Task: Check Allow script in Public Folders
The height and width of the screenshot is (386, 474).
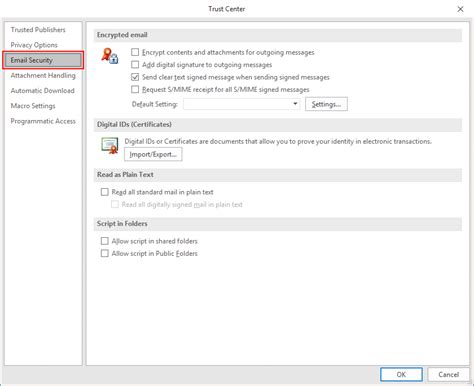Action: 105,253
